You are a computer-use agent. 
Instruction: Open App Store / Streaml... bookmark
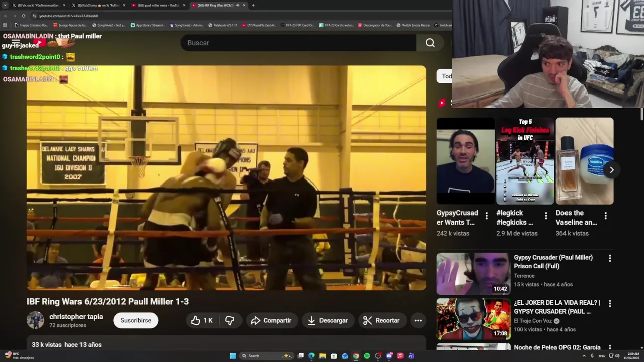[147, 25]
